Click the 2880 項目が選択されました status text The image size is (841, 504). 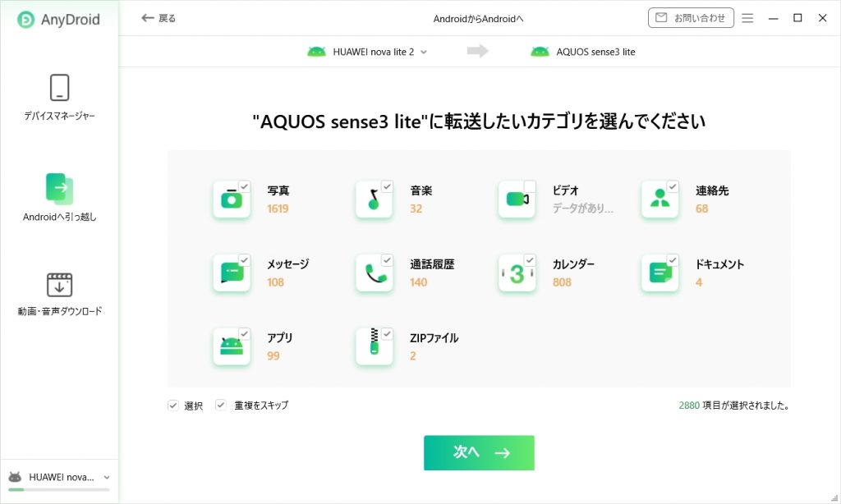[735, 405]
